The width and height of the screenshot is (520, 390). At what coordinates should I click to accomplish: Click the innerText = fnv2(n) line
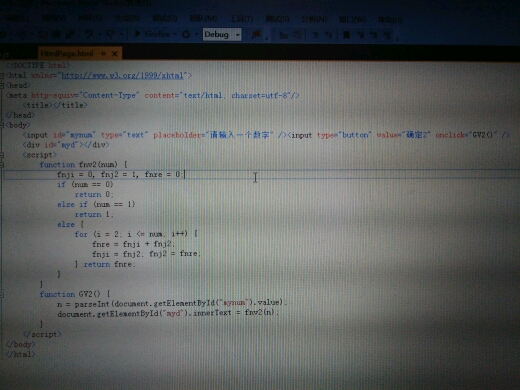(x=168, y=313)
